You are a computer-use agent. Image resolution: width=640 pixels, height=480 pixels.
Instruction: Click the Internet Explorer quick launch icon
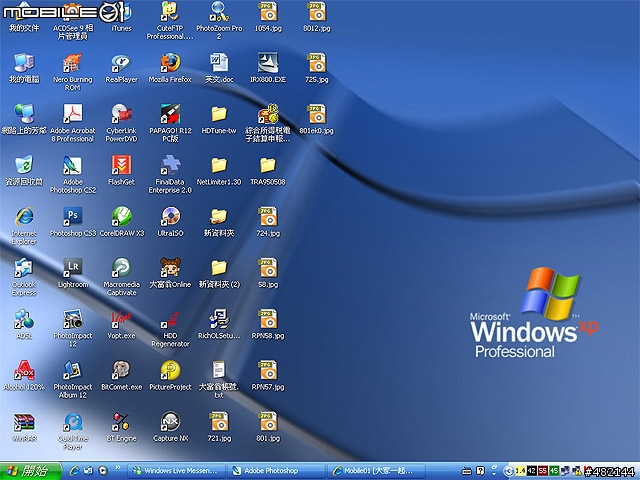[x=74, y=471]
